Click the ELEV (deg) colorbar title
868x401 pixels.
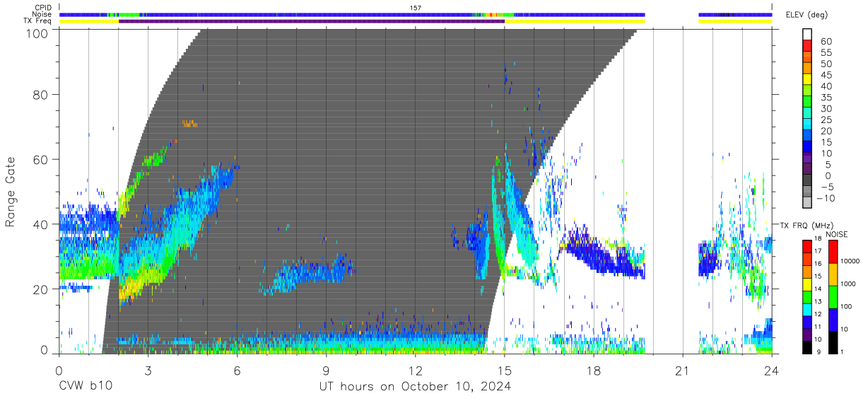click(807, 15)
